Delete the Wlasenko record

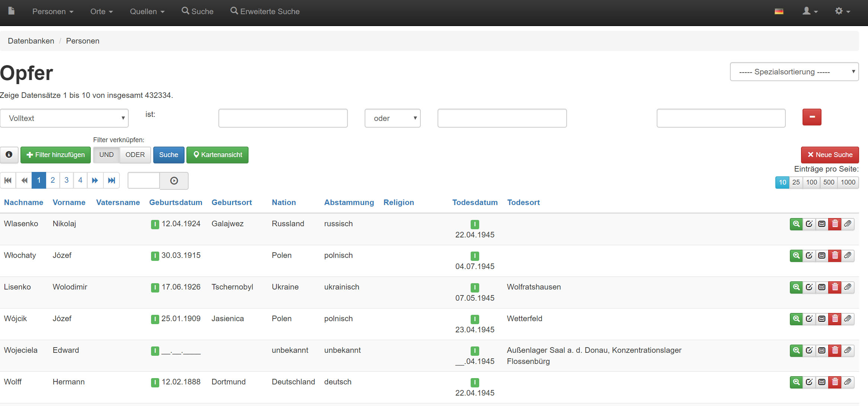pos(835,224)
